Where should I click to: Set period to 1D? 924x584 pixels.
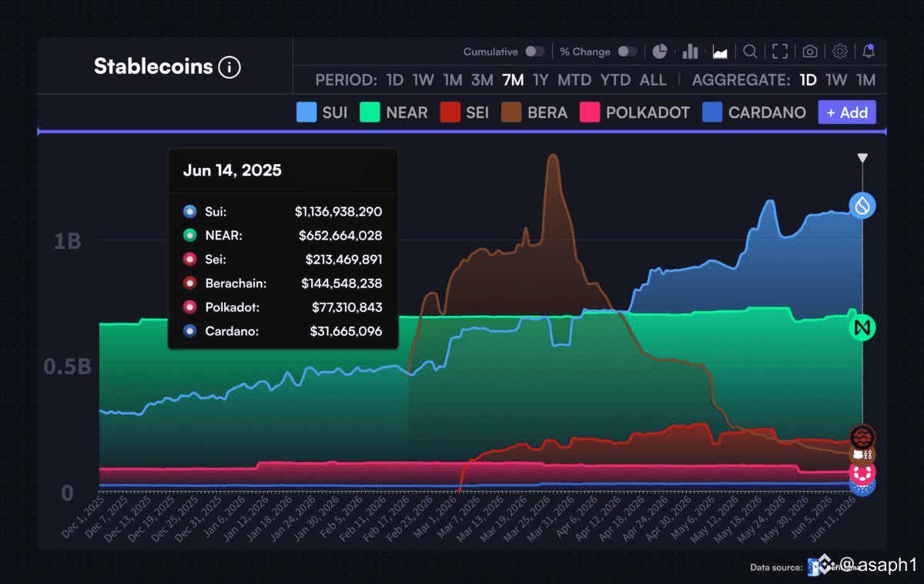395,80
